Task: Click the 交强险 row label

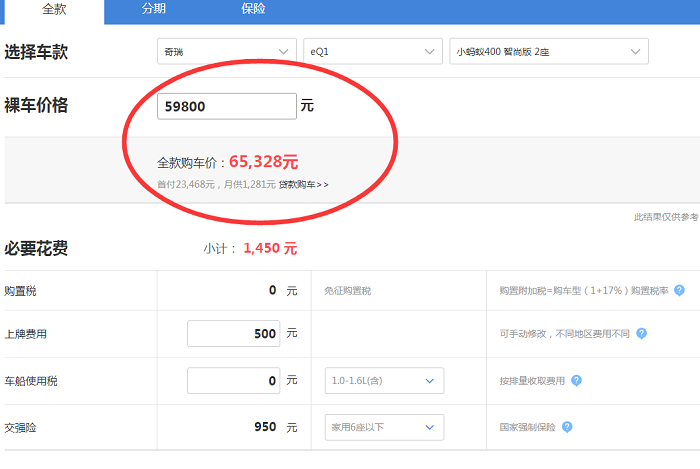Action: coord(20,427)
